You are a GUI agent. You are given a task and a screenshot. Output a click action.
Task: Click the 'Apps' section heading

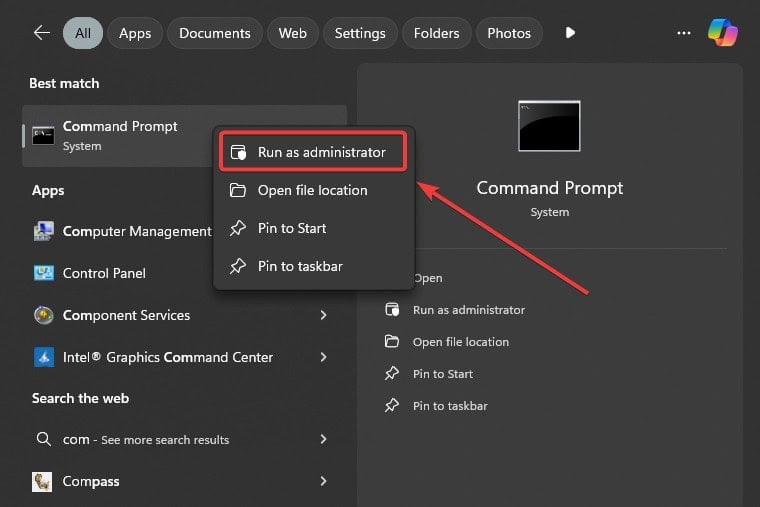tap(48, 190)
